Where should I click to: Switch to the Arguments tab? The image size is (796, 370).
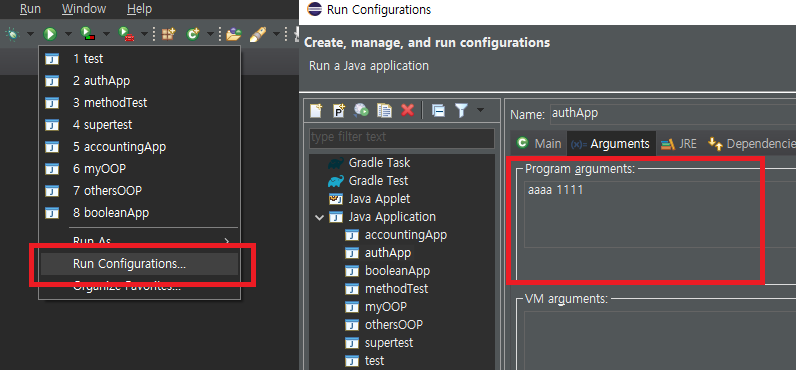(611, 144)
